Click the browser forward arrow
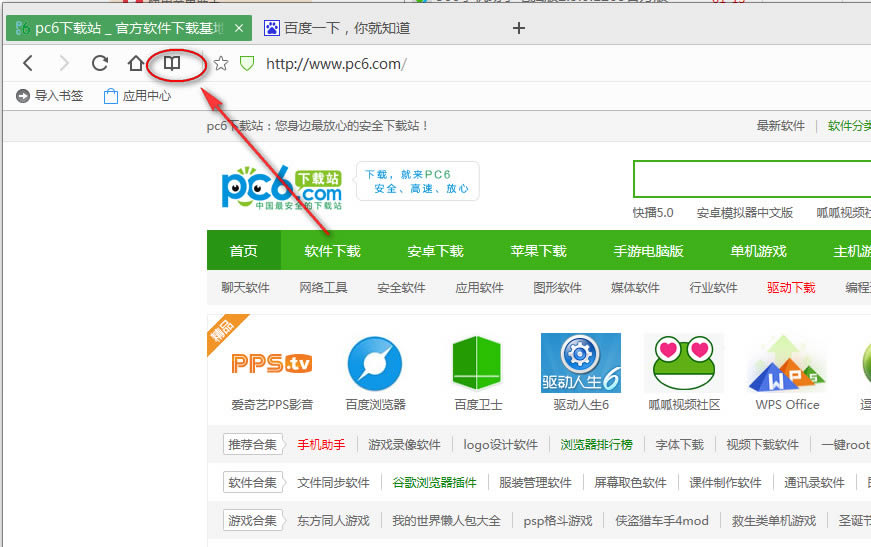The width and height of the screenshot is (871, 547). (x=64, y=63)
